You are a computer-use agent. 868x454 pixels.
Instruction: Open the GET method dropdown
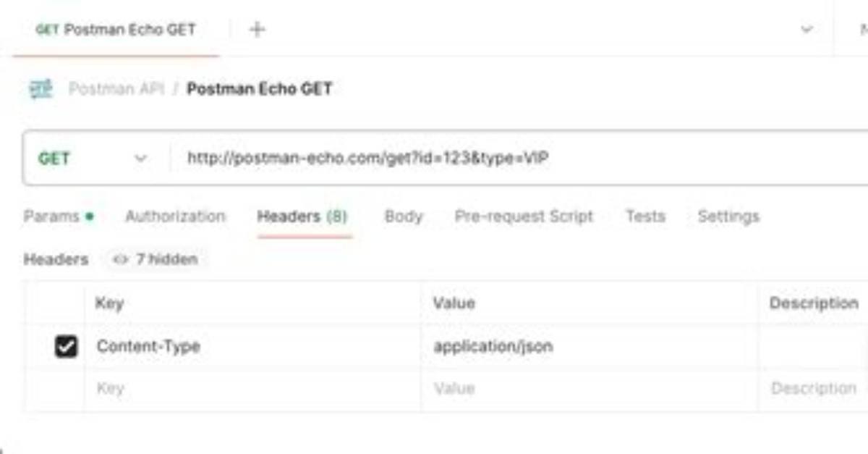click(x=93, y=158)
